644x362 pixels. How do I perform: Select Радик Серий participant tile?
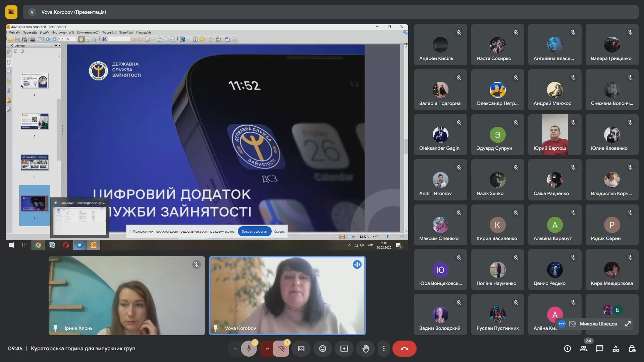[612, 225]
